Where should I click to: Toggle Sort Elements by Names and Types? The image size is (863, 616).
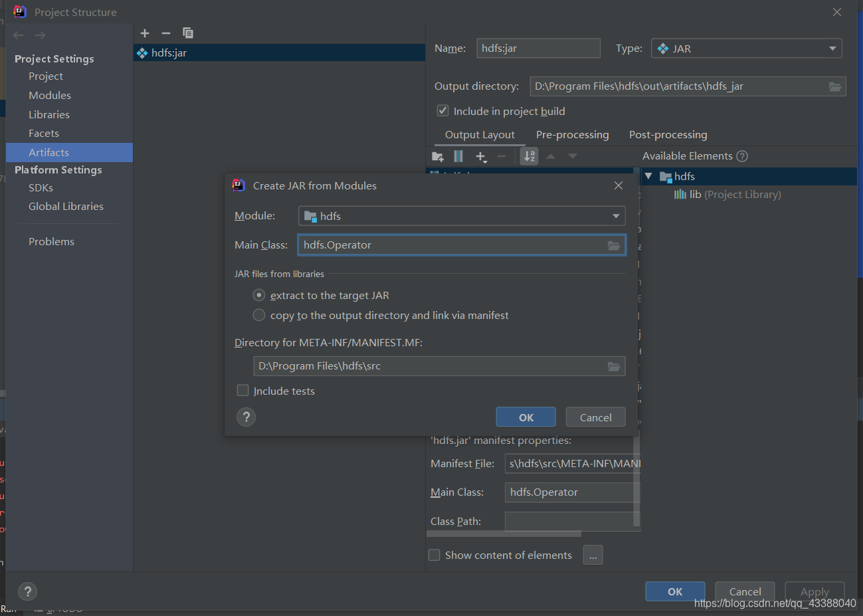pos(529,156)
